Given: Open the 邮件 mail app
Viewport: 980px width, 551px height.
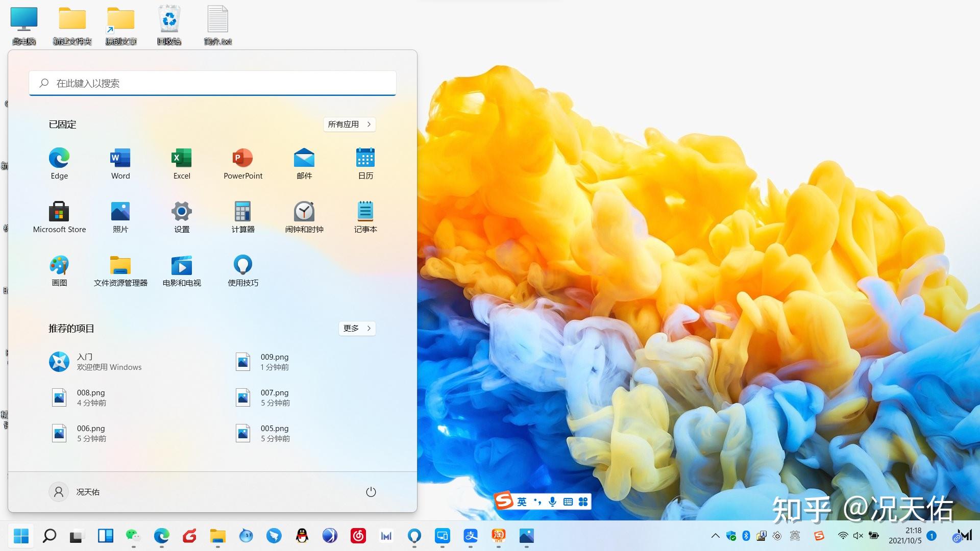Looking at the screenshot, I should 304,164.
